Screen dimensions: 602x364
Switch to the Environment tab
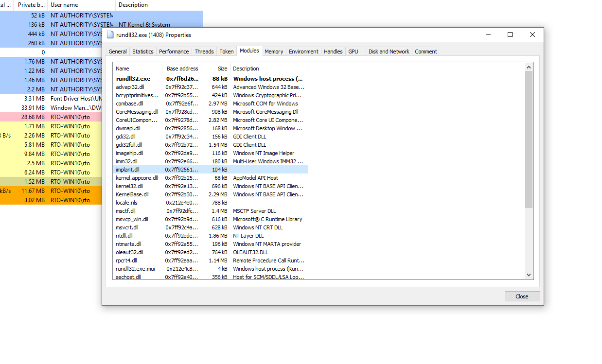coord(303,52)
